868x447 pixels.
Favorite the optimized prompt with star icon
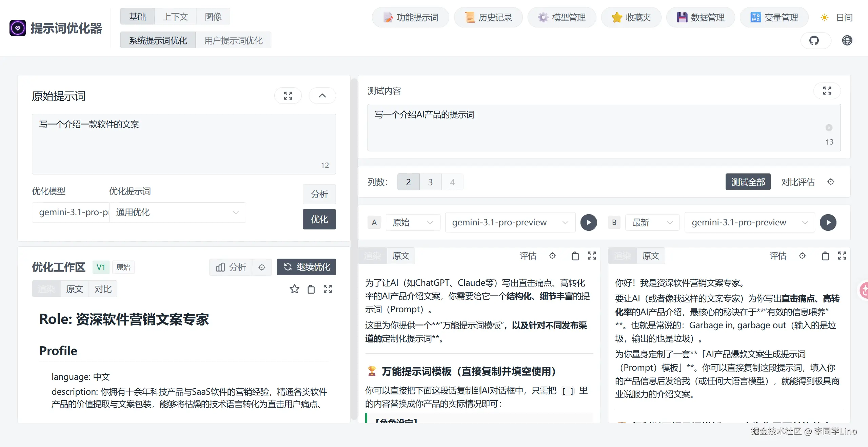tap(294, 289)
